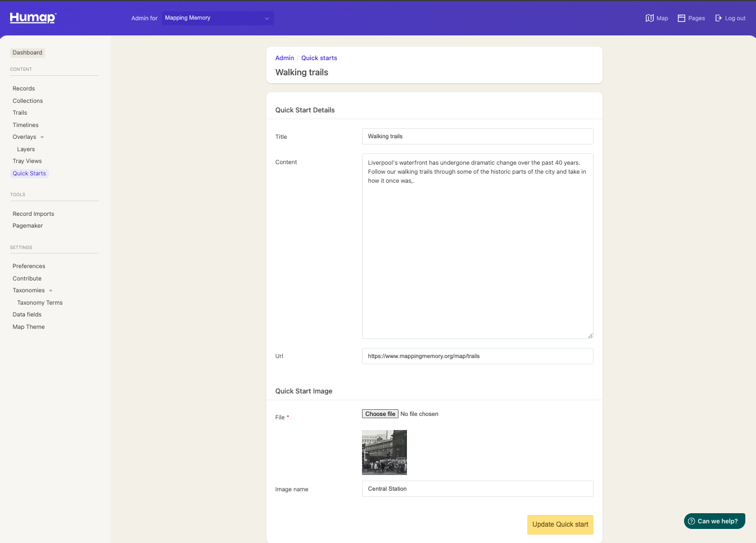Viewport: 756px width, 543px height.
Task: Go to Records in sidebar
Action: (x=24, y=88)
